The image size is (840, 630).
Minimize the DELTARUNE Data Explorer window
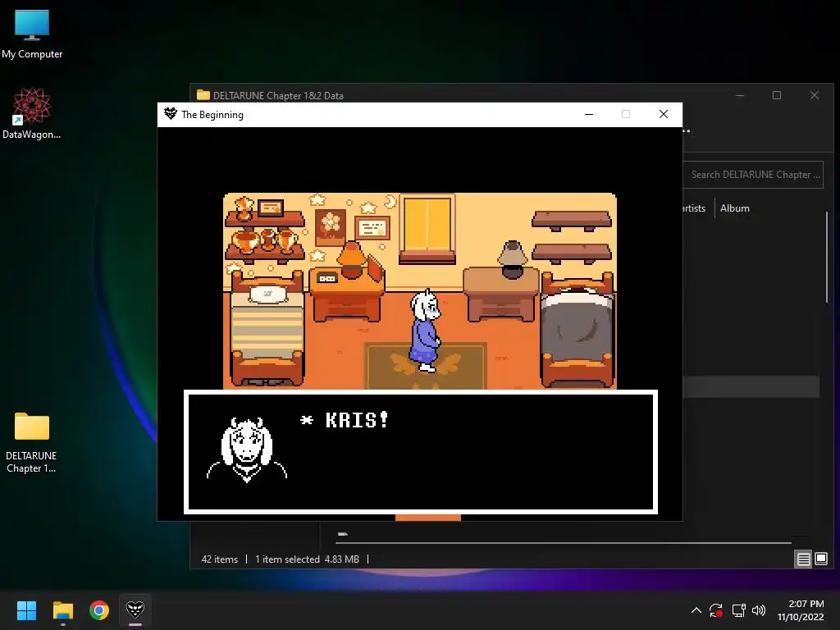740,95
